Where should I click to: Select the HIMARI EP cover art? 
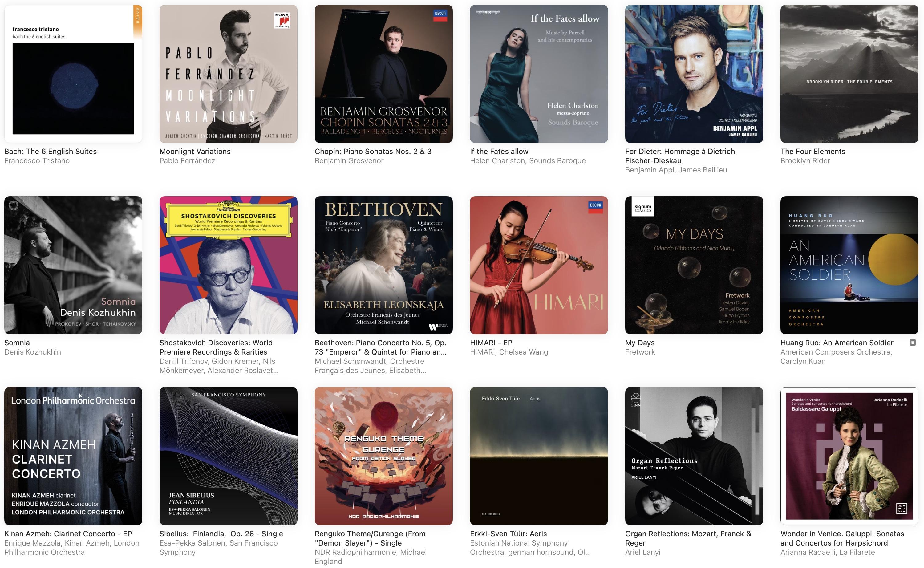[539, 265]
